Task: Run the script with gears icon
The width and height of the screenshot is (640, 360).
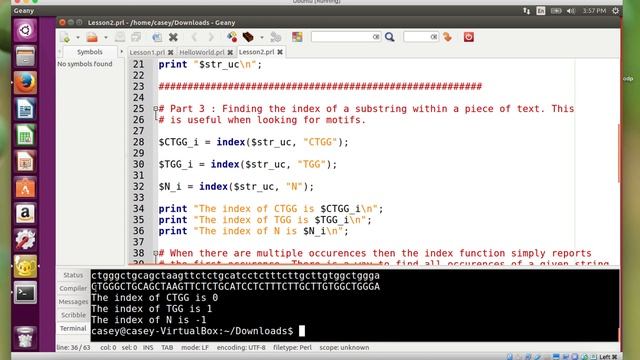Action: pyautogui.click(x=276, y=37)
